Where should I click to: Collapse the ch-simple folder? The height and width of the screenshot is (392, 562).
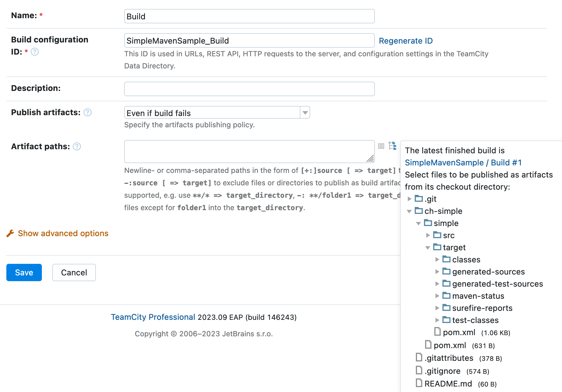click(409, 211)
